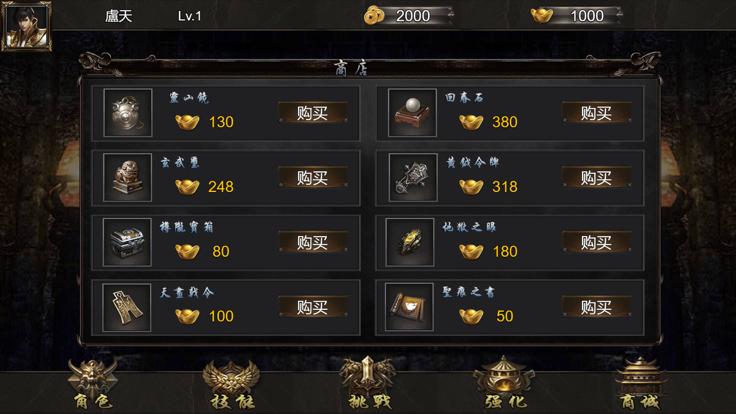Click 购买 for the 80 gold treasure chest
This screenshot has height=414, width=736.
click(x=313, y=243)
